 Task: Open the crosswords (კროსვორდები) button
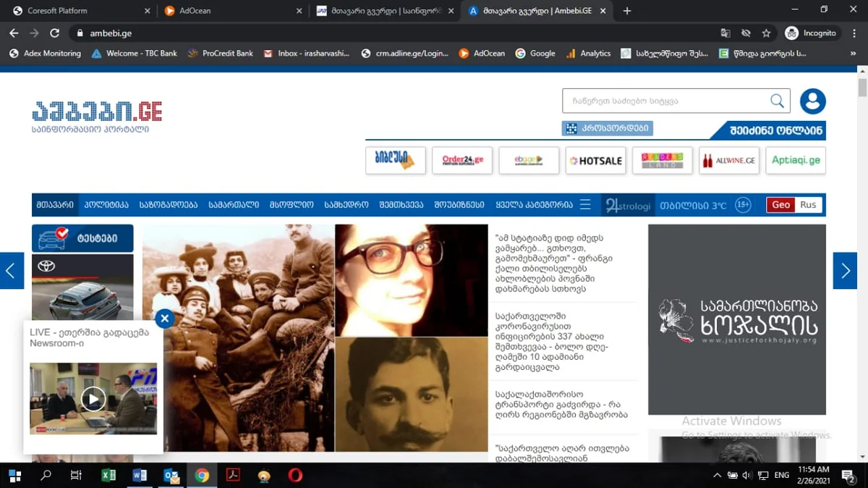pos(608,128)
